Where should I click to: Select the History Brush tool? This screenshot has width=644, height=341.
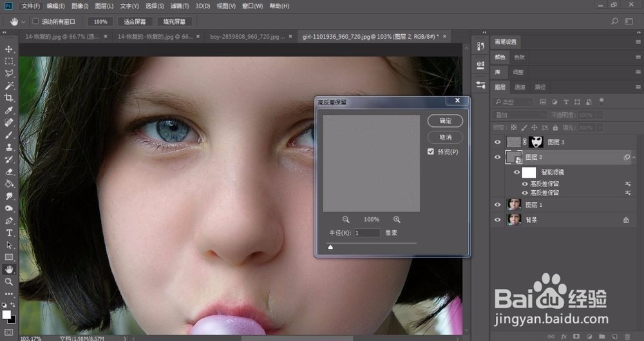[x=8, y=159]
